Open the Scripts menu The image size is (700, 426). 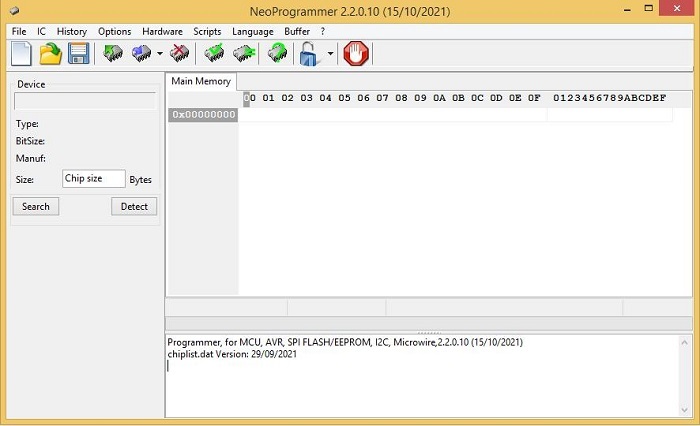point(207,31)
